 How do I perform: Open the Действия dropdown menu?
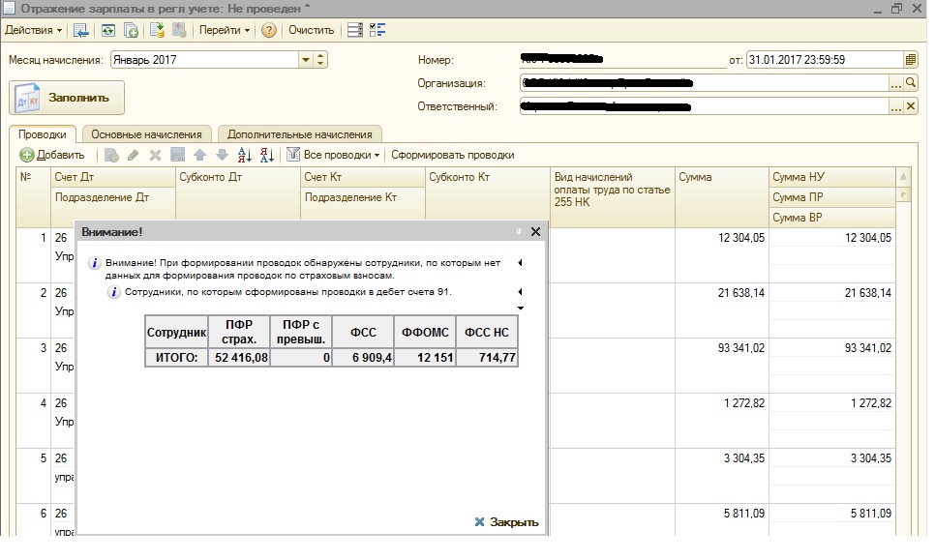[x=33, y=30]
